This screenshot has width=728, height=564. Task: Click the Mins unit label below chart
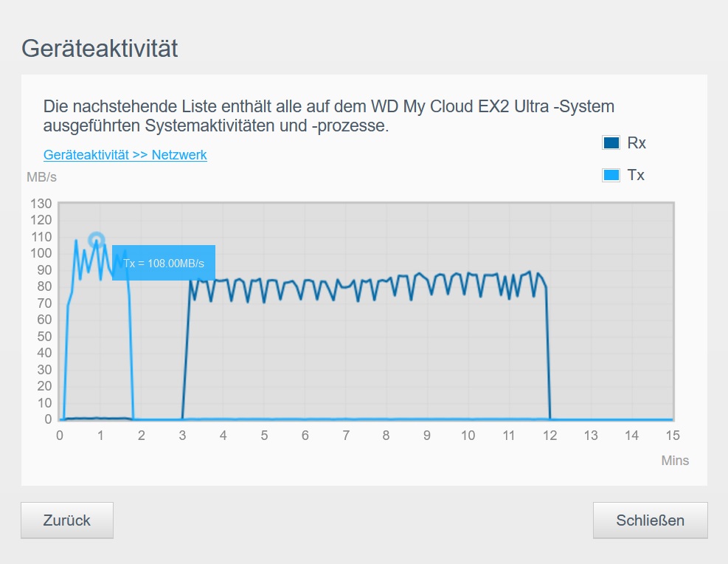[674, 461]
